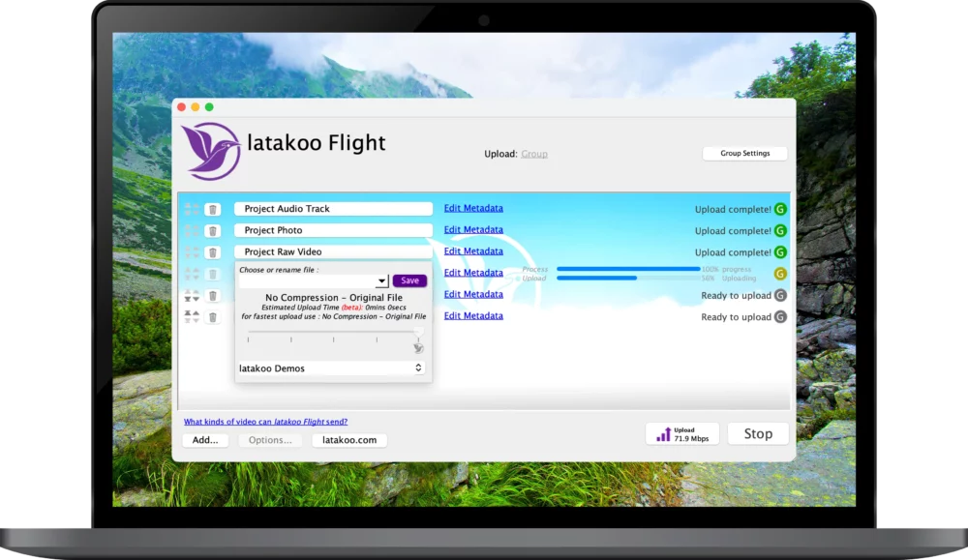Viewport: 968px width, 560px height.
Task: Open 'What kinds of video can latakoo Flight send?'
Action: coord(265,422)
